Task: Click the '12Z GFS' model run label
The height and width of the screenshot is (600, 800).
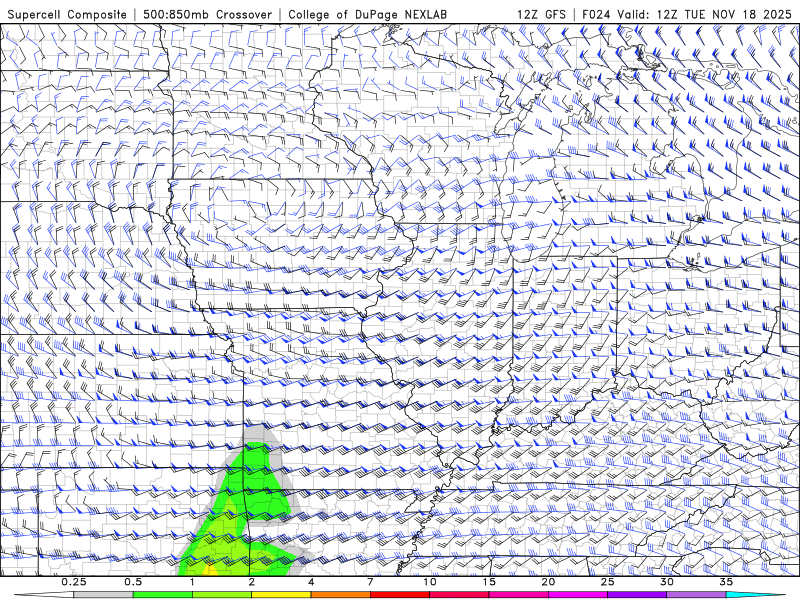Action: point(541,14)
